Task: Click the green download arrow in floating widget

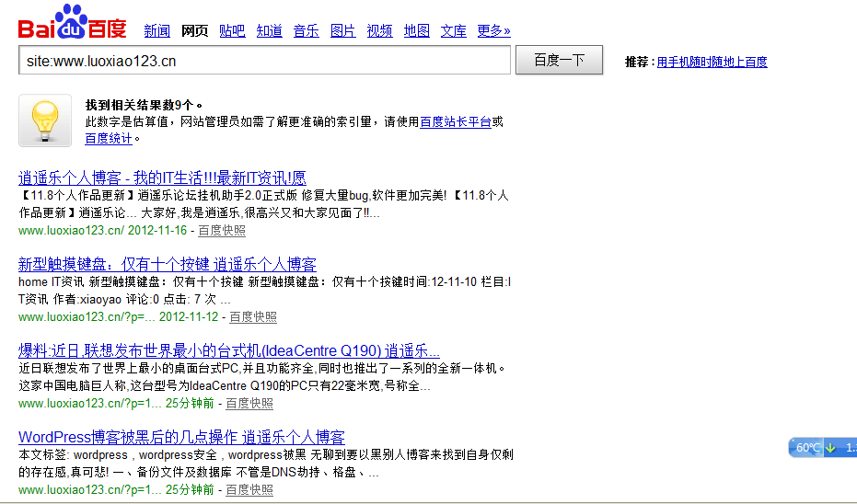Action: pyautogui.click(x=830, y=448)
